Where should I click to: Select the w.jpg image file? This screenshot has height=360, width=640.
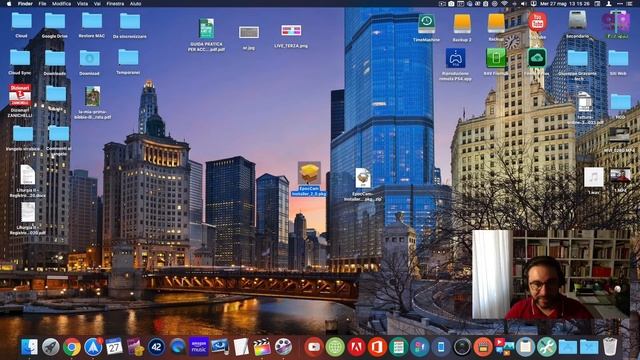(249, 32)
